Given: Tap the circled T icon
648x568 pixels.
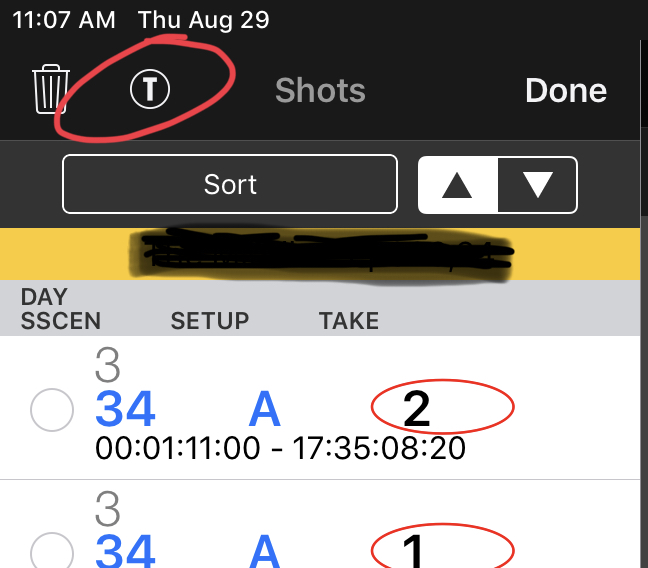Looking at the screenshot, I should coord(150,90).
